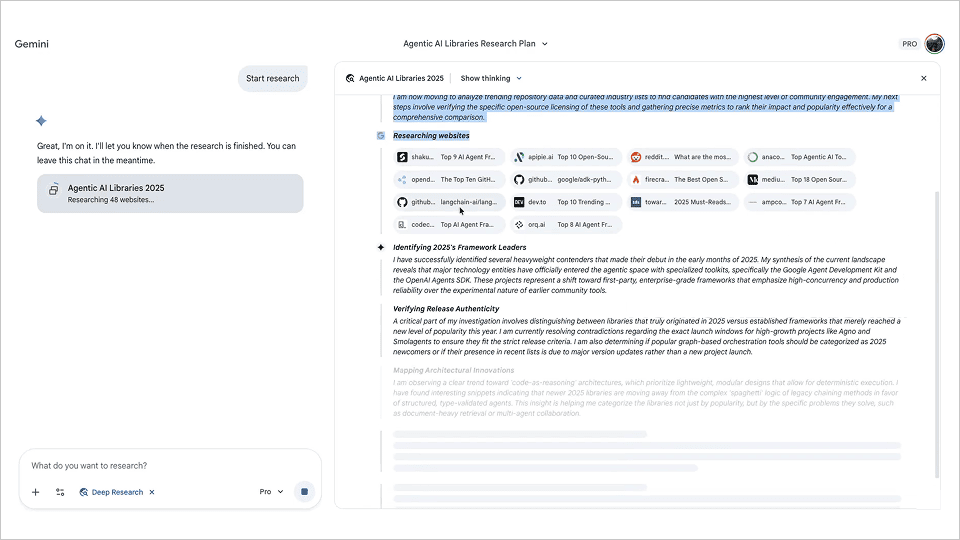Open the firecra... The Best Open S... chip

683,180
